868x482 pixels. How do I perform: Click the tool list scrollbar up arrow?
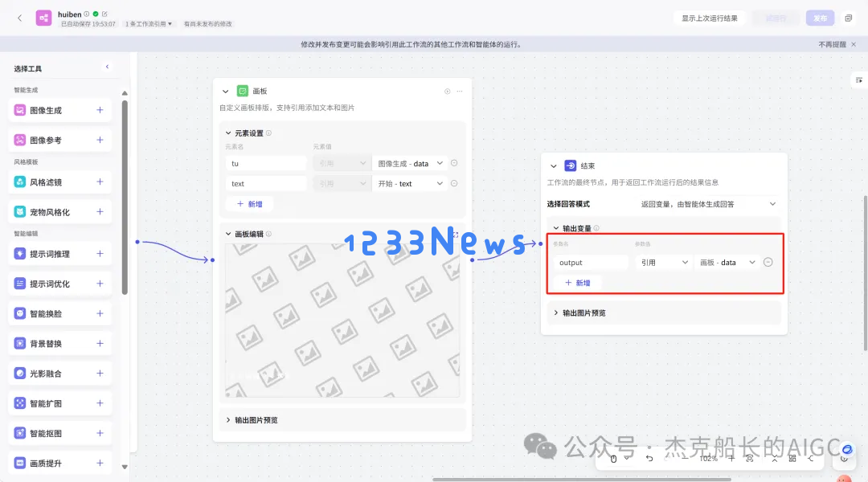(125, 93)
